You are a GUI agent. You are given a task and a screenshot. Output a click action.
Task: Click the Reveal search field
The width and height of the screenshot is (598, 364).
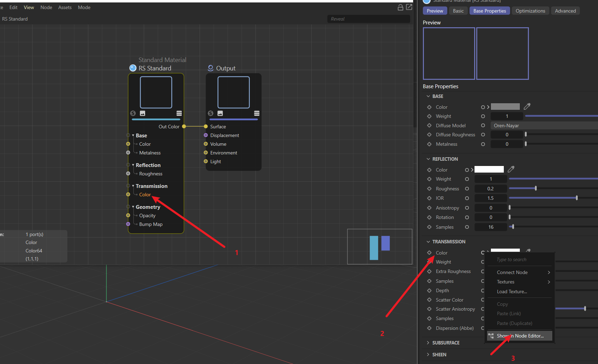pos(368,19)
